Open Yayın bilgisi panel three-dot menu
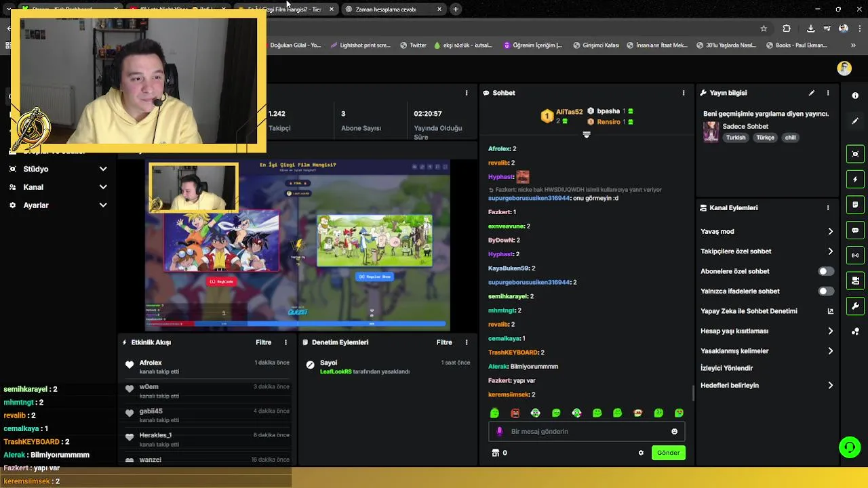The image size is (868, 488). point(828,93)
